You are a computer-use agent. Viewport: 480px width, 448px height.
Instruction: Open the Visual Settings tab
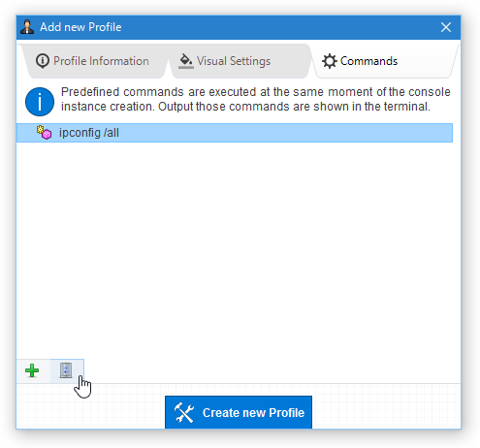[240, 61]
